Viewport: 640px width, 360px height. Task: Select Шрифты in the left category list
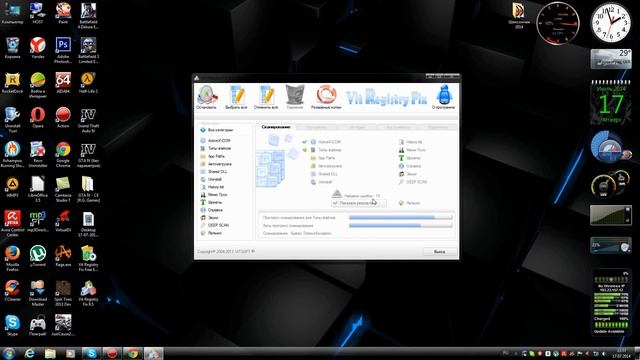pyautogui.click(x=211, y=202)
